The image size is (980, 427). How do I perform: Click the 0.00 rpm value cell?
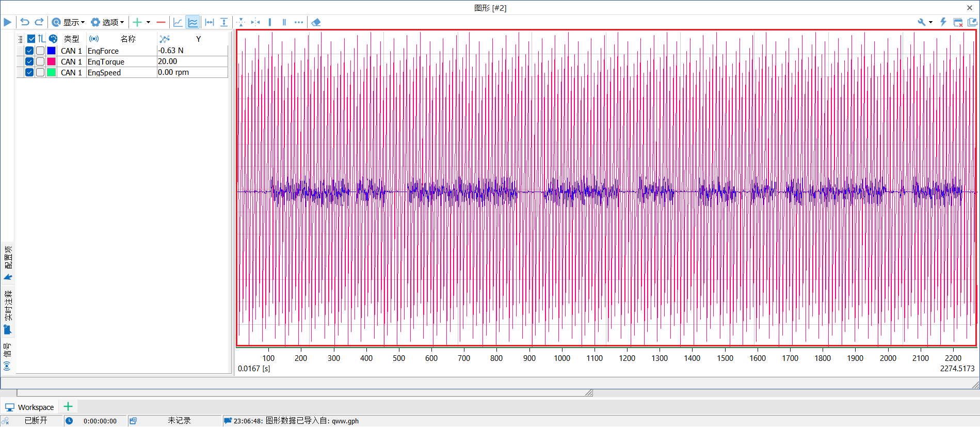(x=192, y=72)
